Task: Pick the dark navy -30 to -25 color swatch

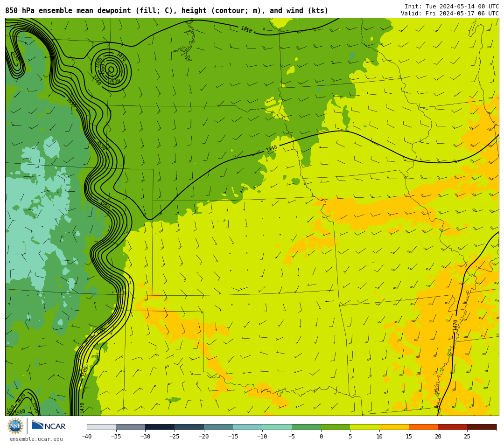Action: coord(160,427)
